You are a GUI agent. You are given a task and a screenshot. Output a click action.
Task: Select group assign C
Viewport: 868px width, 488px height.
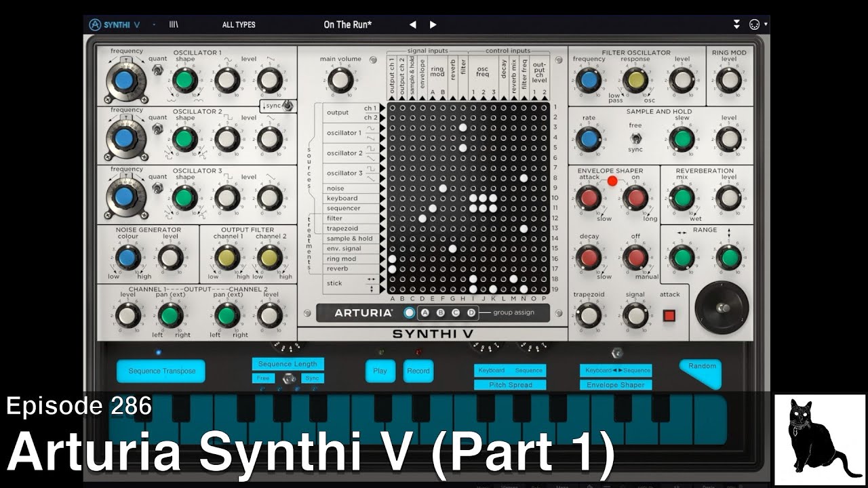455,312
